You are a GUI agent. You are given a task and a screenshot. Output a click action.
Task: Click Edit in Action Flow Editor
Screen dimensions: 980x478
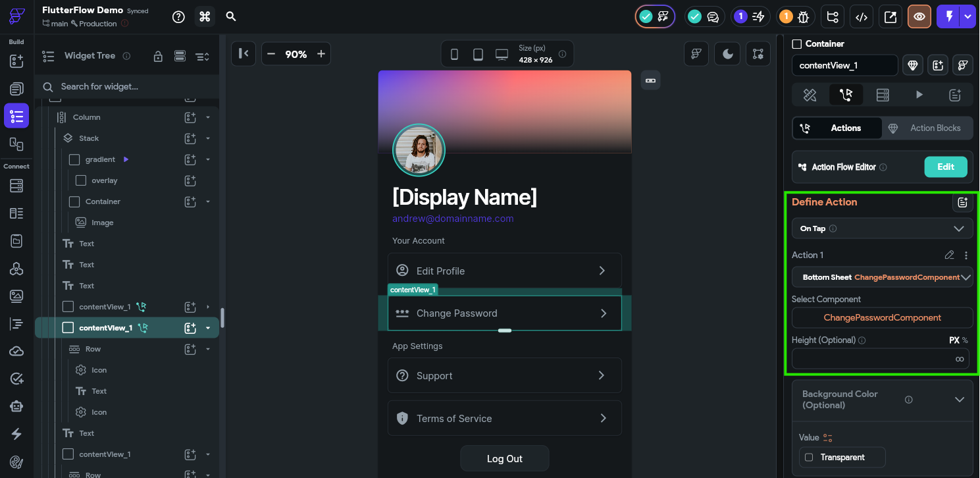click(x=946, y=167)
